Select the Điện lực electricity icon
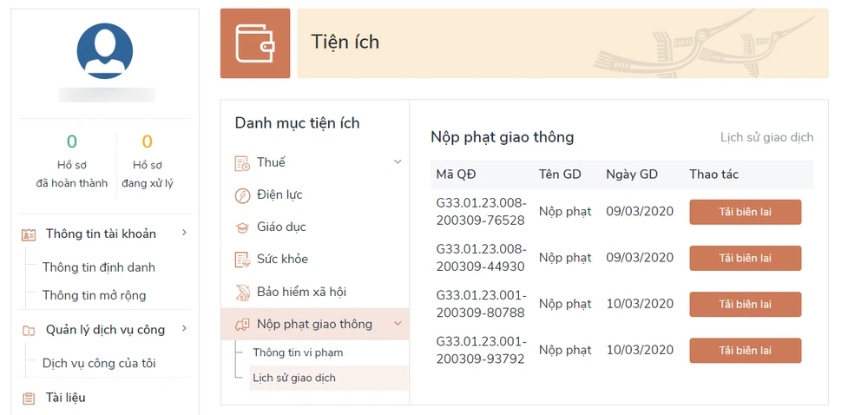 [242, 195]
